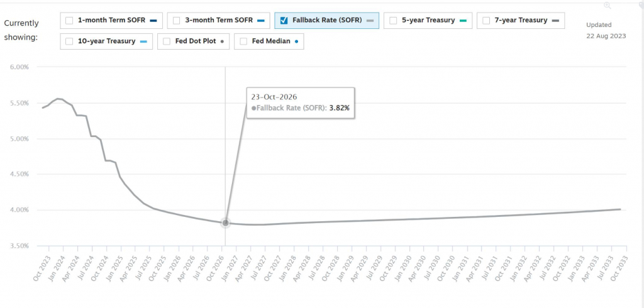The image size is (644, 308).
Task: Click the zoom-in magnifier icon above chart
Action: (x=607, y=5)
